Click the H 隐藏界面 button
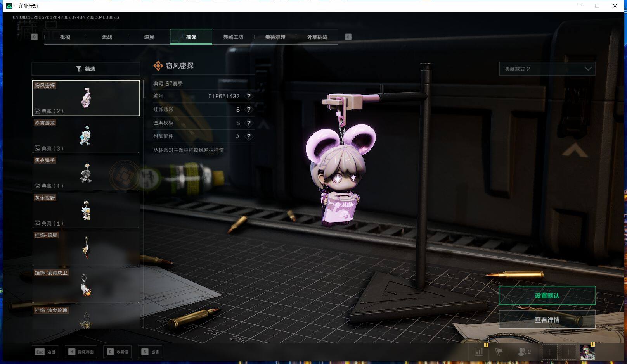Image resolution: width=627 pixels, height=364 pixels. [81, 352]
